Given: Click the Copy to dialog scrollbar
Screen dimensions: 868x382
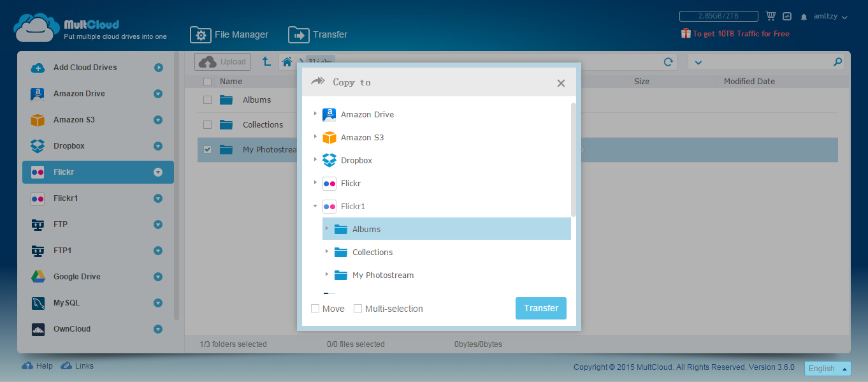Looking at the screenshot, I should pos(574,159).
